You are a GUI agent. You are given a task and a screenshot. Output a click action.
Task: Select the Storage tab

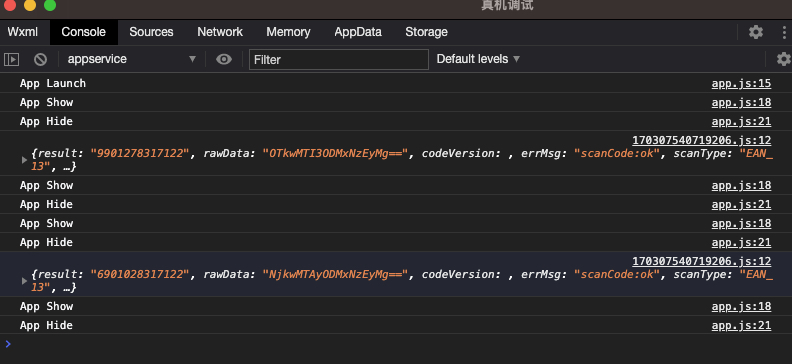coord(426,32)
